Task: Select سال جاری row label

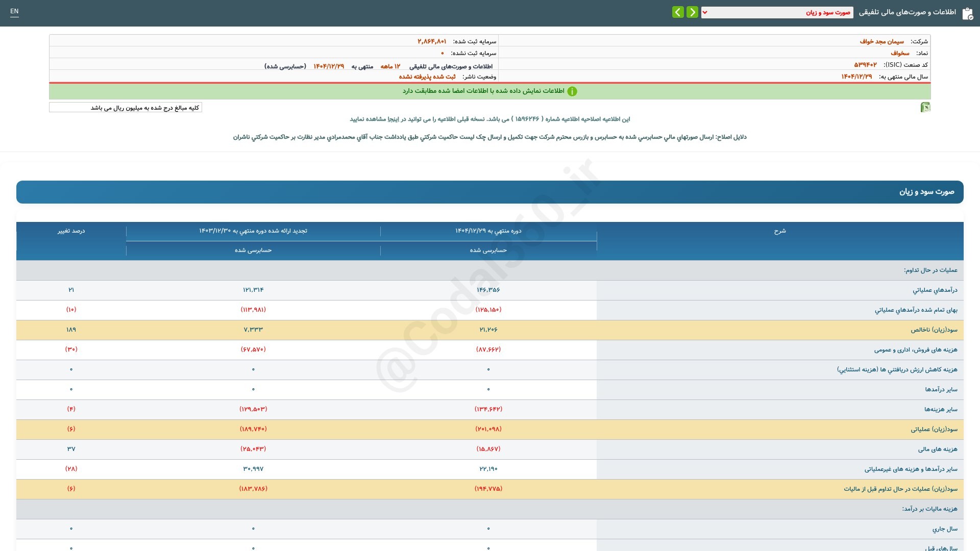Action: pos(945,529)
